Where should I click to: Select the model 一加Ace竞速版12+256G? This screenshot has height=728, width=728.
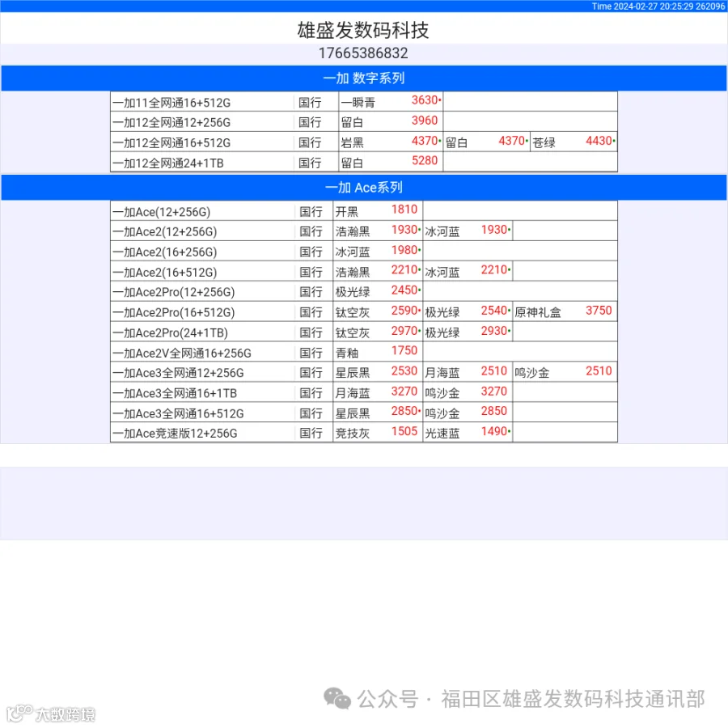click(175, 434)
